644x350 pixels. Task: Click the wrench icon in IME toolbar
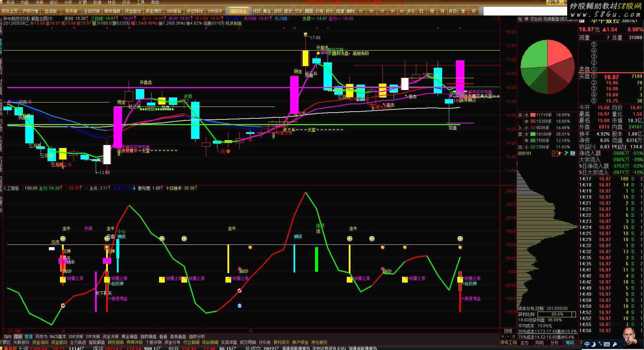click(x=614, y=344)
